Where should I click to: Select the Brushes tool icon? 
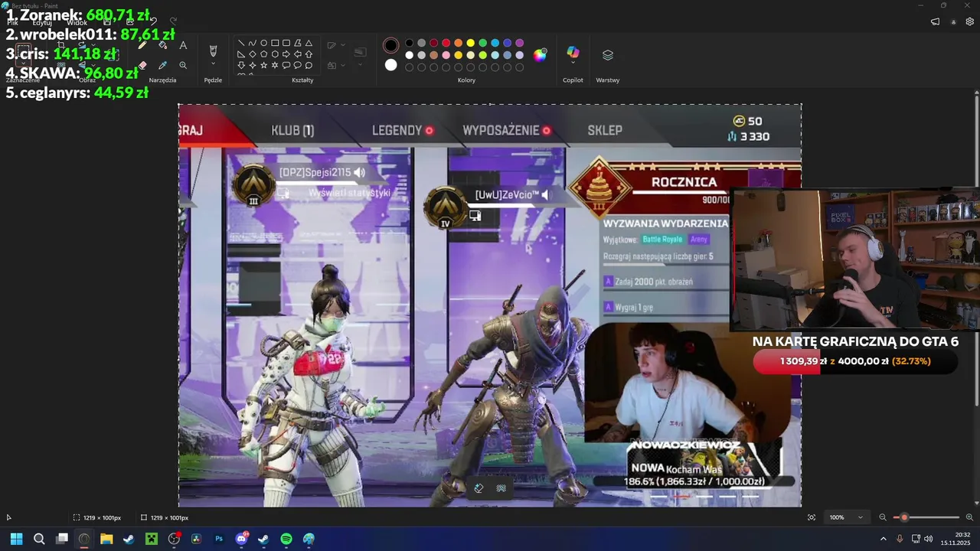pos(213,51)
